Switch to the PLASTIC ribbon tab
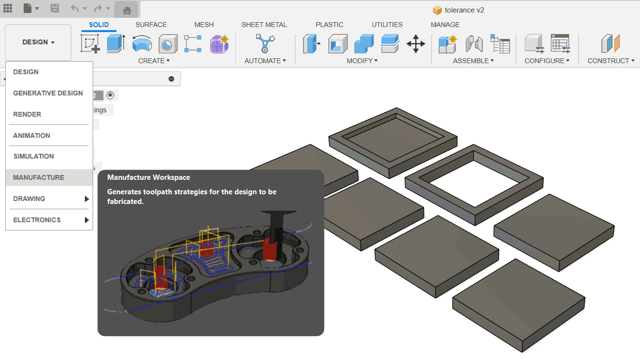Viewport: 640px width, 364px height. [x=329, y=25]
